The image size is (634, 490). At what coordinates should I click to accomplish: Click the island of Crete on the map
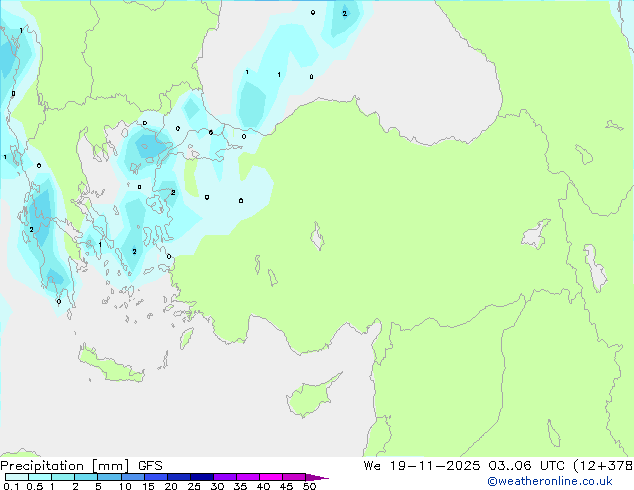point(111,365)
